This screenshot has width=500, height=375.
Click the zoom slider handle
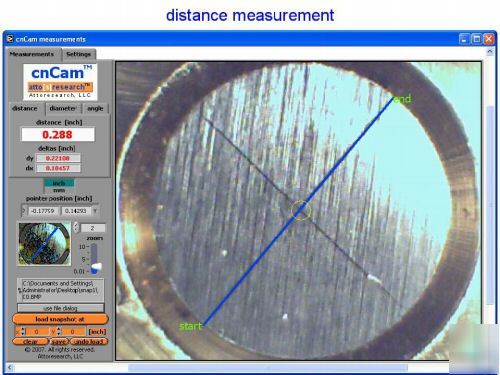click(96, 267)
